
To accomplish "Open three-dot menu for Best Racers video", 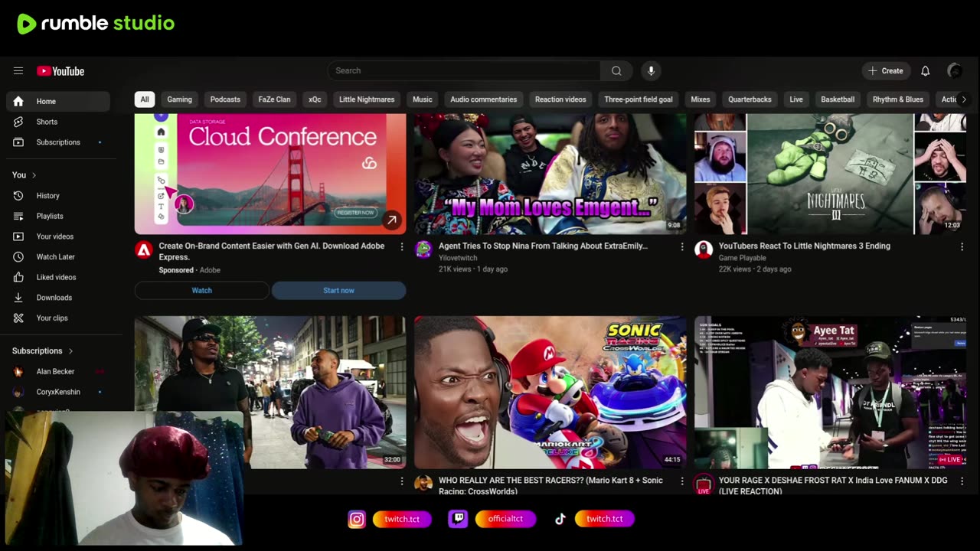I will (682, 481).
